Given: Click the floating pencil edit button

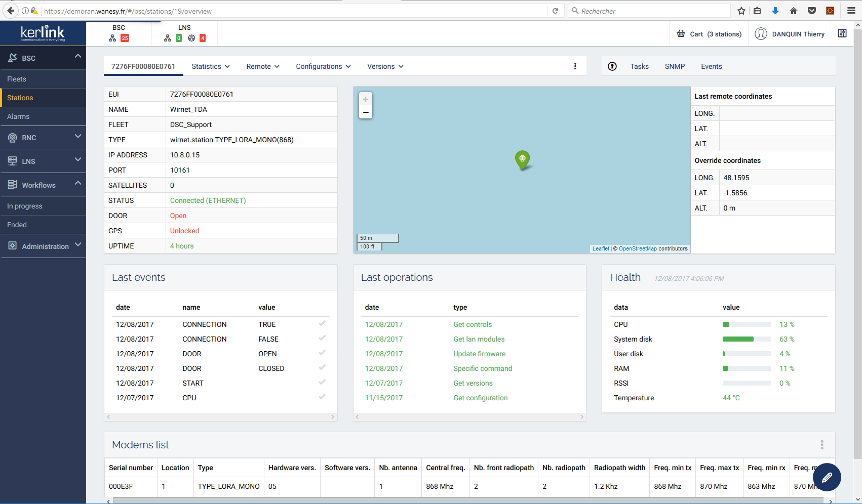Looking at the screenshot, I should pyautogui.click(x=827, y=477).
